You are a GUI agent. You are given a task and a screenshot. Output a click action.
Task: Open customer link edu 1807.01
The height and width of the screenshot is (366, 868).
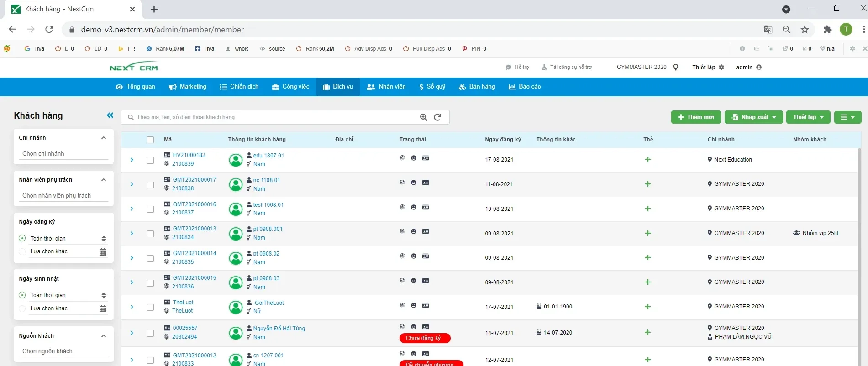coord(268,156)
